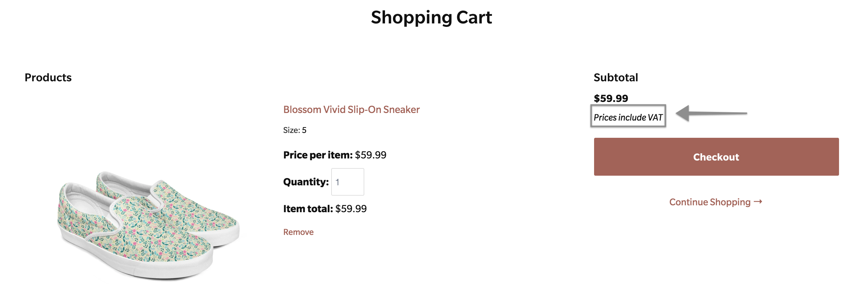This screenshot has width=868, height=299.
Task: Select the $59.99 value beside Price per item
Action: click(371, 155)
